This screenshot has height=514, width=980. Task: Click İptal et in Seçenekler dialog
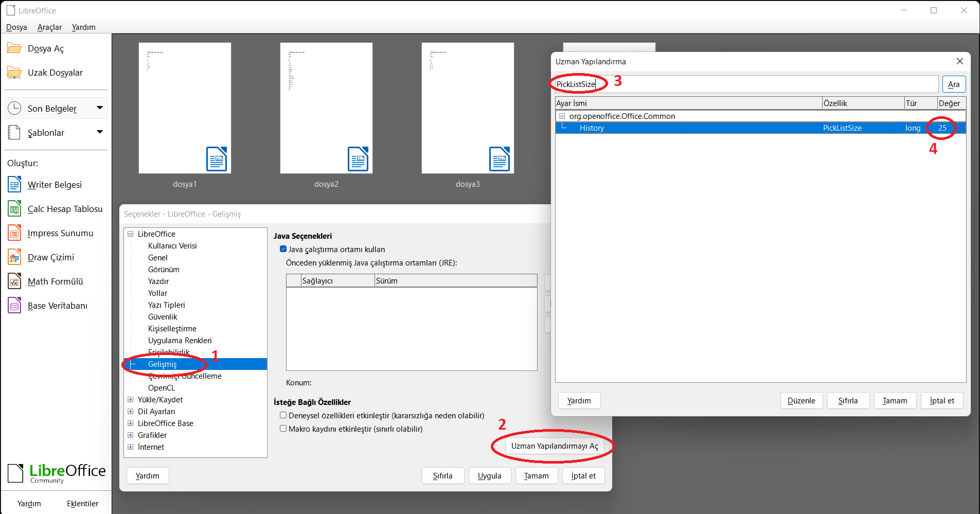pyautogui.click(x=583, y=475)
